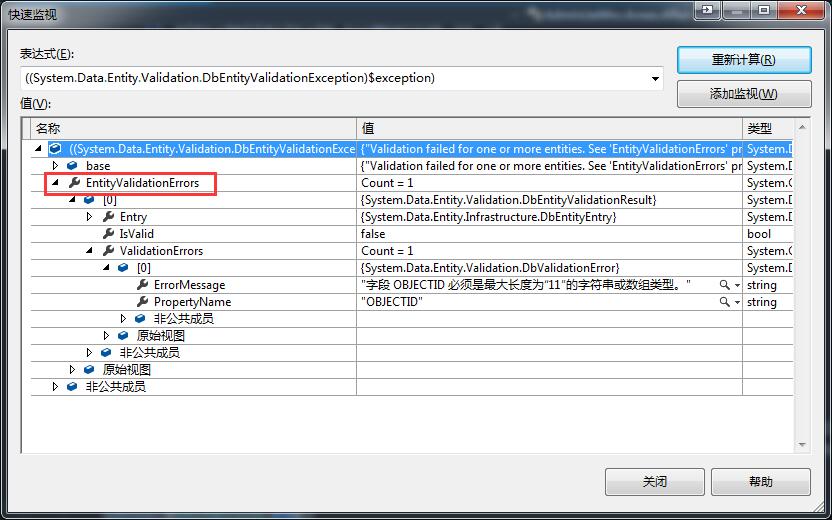
Task: Click the wrench icon beside ErrorMessage
Action: coord(142,284)
